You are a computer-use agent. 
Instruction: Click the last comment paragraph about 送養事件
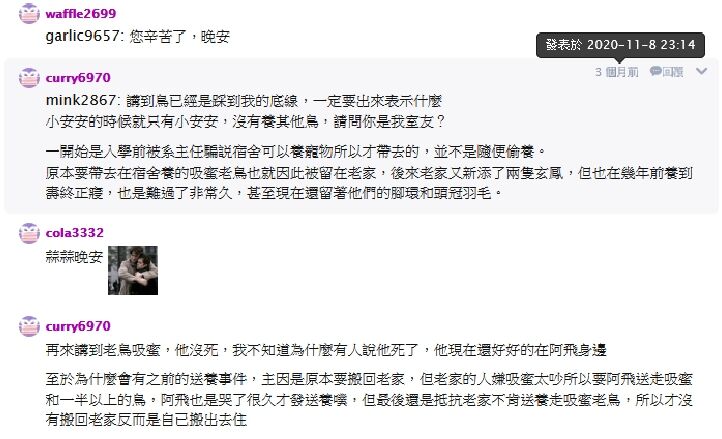pyautogui.click(x=369, y=399)
